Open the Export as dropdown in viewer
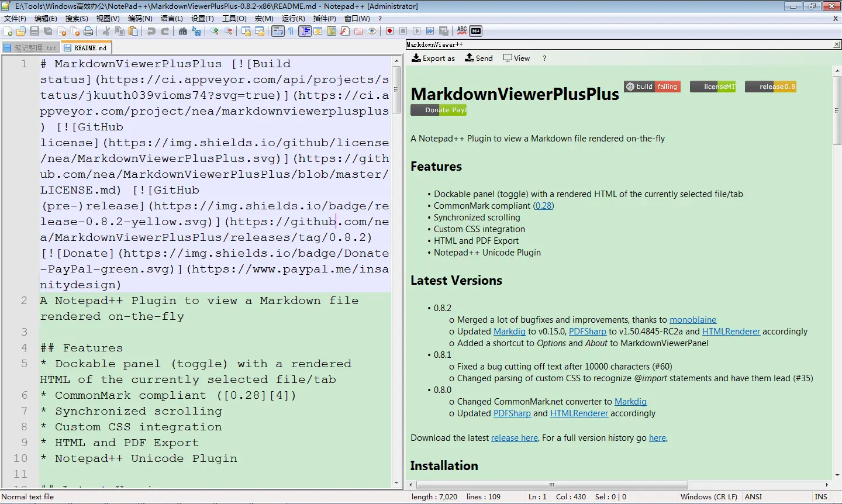842x504 pixels. click(433, 58)
